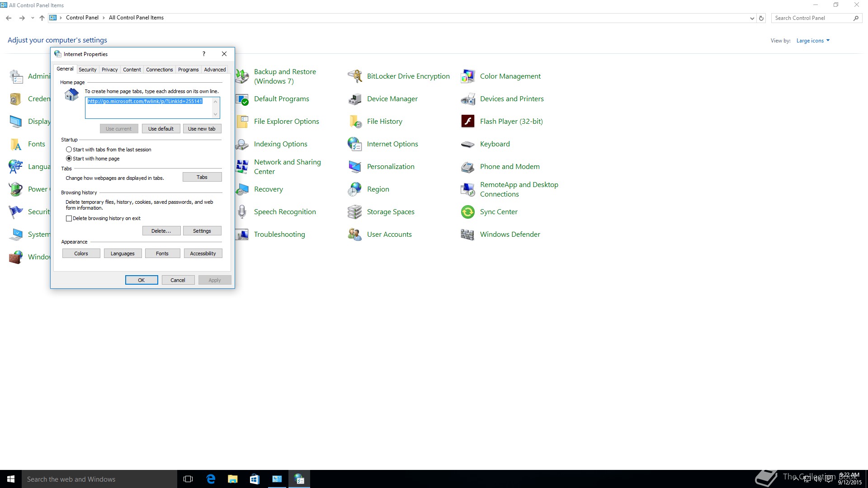Click Use new tab button
868x488 pixels.
[x=202, y=129]
